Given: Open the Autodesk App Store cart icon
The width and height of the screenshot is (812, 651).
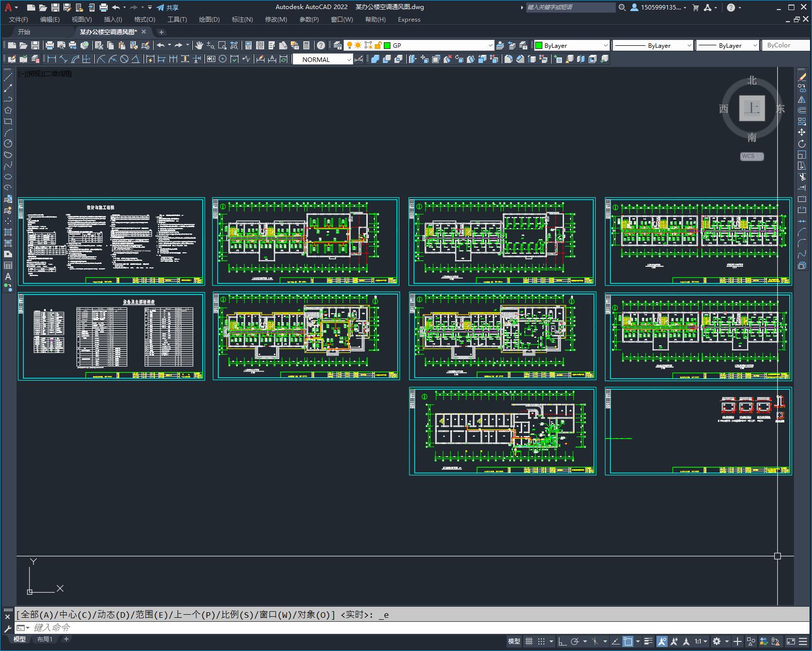Looking at the screenshot, I should (x=696, y=8).
